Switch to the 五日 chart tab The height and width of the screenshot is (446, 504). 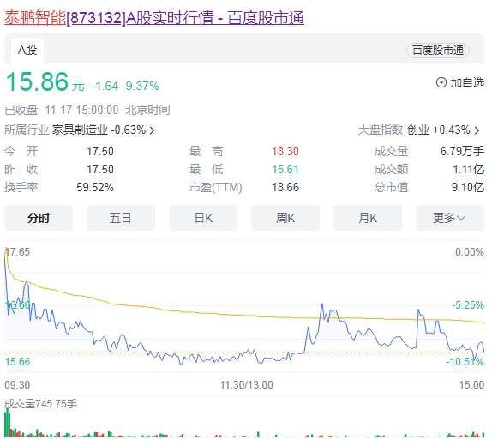point(121,218)
